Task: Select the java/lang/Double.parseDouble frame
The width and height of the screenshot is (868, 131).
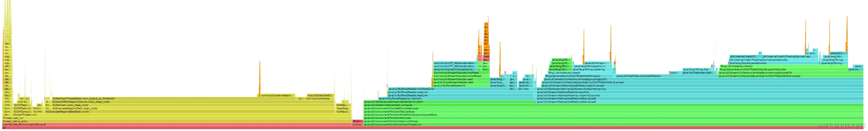Action: point(774,63)
